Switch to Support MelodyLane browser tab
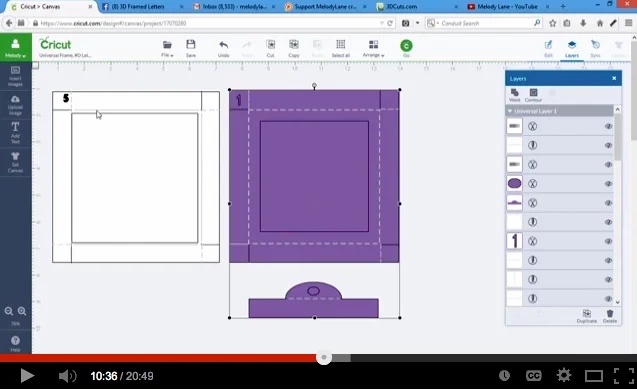Screen dimensions: 637x390 click(326, 6)
